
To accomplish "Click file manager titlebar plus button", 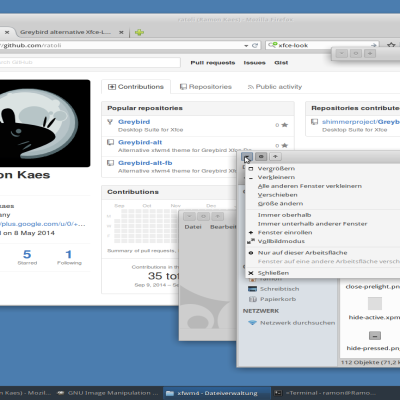I will tap(275, 156).
